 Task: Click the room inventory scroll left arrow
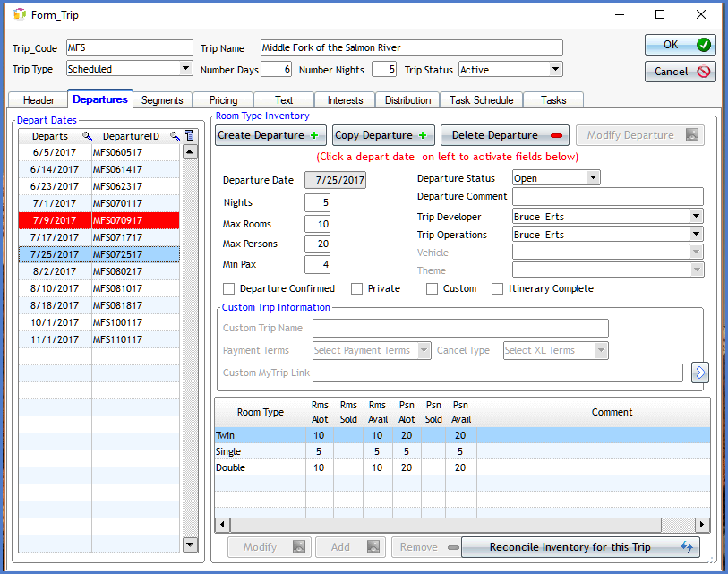click(x=222, y=525)
